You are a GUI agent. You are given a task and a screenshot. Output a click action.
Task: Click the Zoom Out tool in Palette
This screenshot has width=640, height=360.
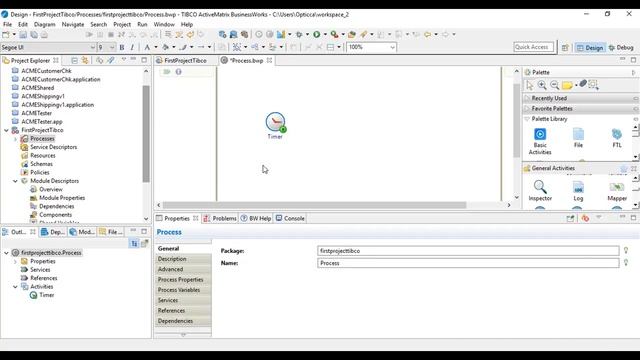[x=554, y=85]
